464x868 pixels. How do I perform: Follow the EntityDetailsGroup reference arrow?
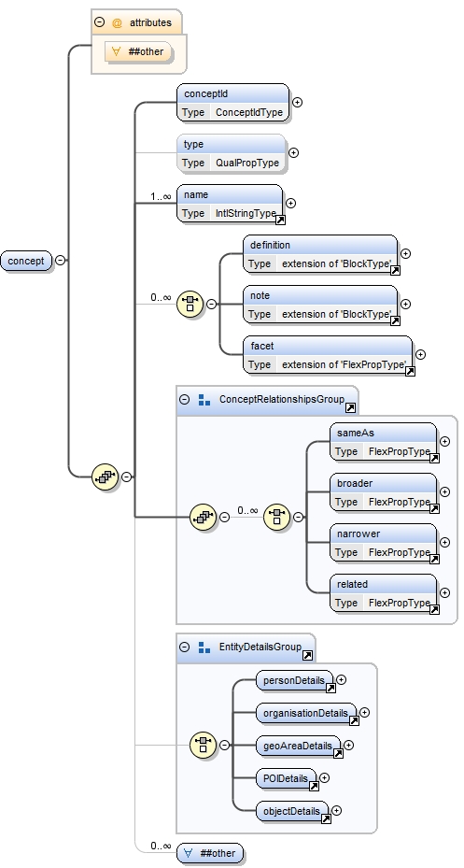click(308, 655)
